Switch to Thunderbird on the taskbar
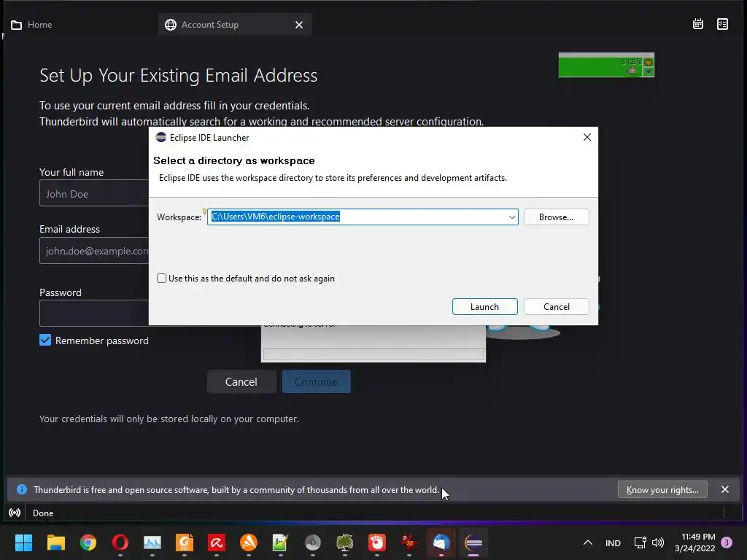747x560 pixels. pyautogui.click(x=441, y=542)
